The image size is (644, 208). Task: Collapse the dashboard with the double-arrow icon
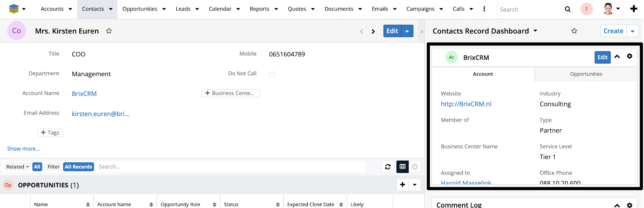(x=421, y=31)
